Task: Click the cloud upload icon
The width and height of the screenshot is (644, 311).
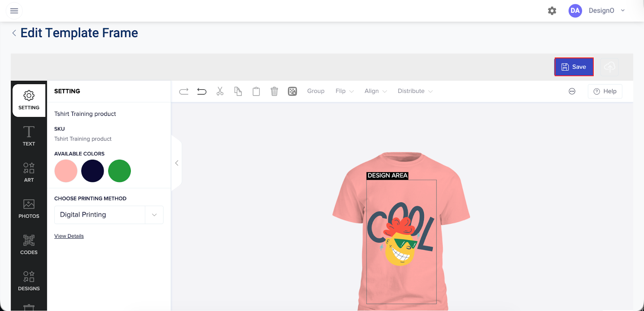Action: click(609, 67)
